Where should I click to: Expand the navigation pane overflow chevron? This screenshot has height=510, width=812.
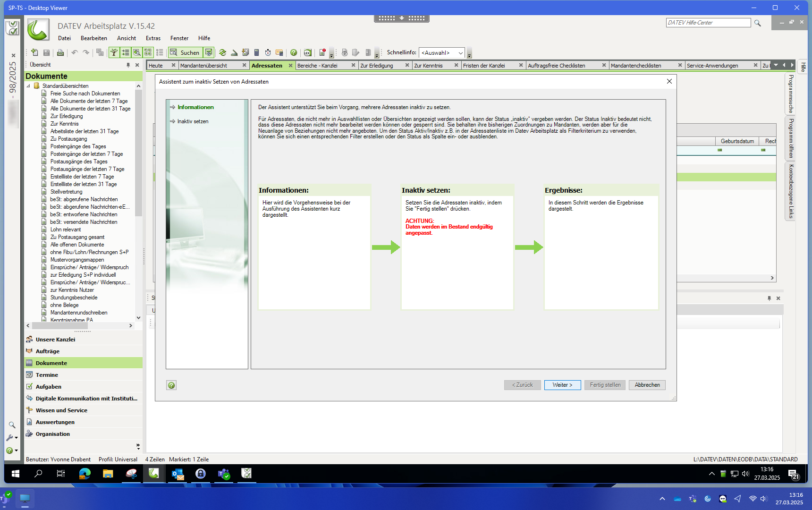coord(138,446)
